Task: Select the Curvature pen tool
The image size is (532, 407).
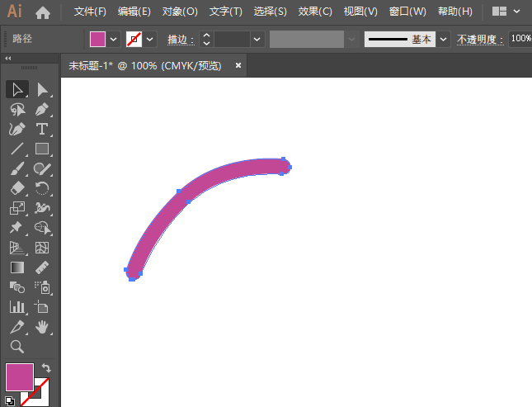Action: (x=17, y=129)
